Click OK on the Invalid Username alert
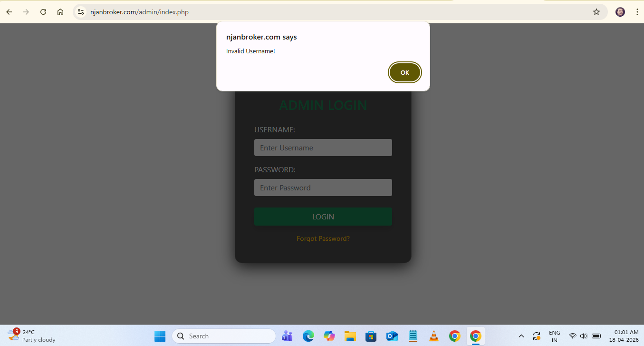The width and height of the screenshot is (644, 346). pyautogui.click(x=404, y=73)
